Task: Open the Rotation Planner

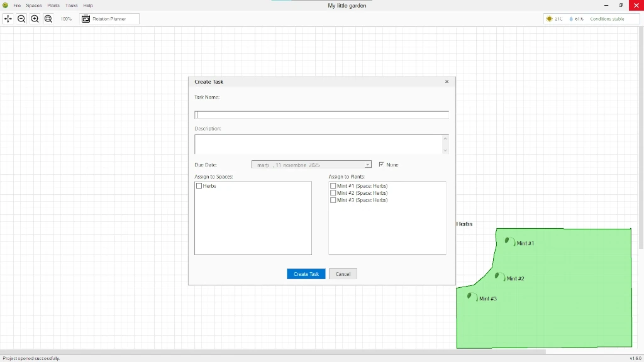Action: coord(109,19)
